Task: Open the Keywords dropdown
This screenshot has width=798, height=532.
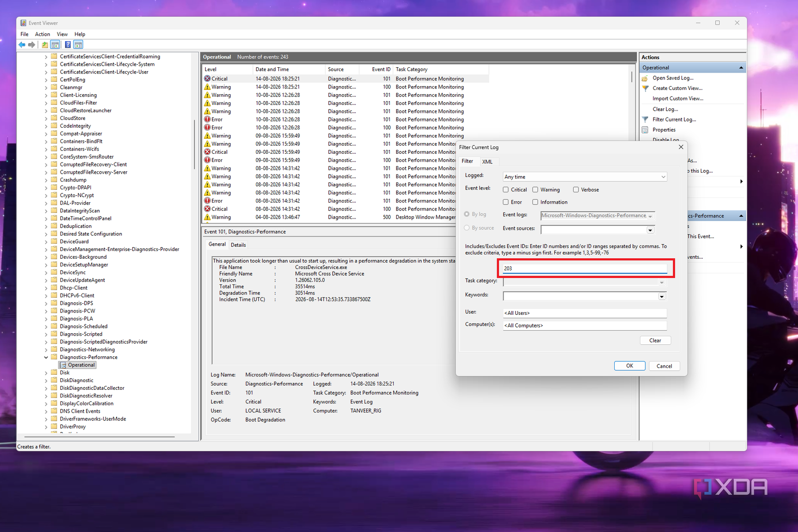Action: pyautogui.click(x=662, y=296)
